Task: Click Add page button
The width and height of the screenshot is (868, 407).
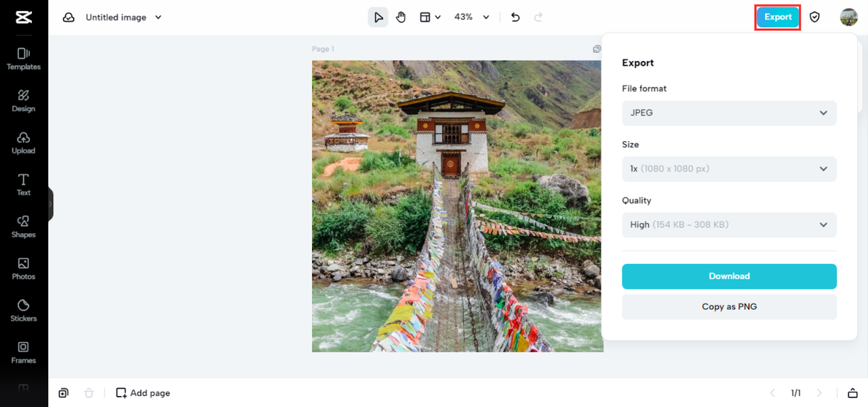Action: [x=143, y=393]
